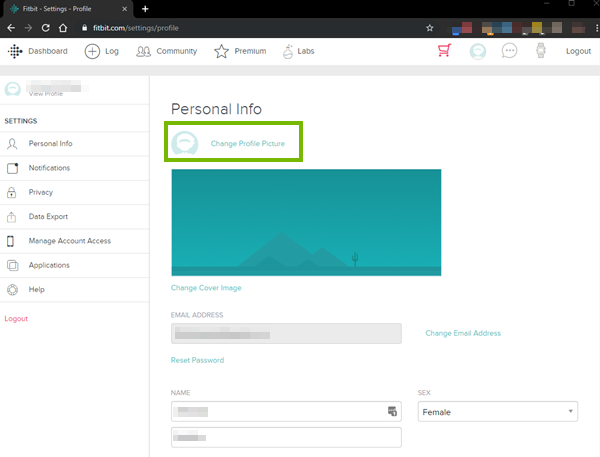Click the last name input field

pyautogui.click(x=286, y=437)
